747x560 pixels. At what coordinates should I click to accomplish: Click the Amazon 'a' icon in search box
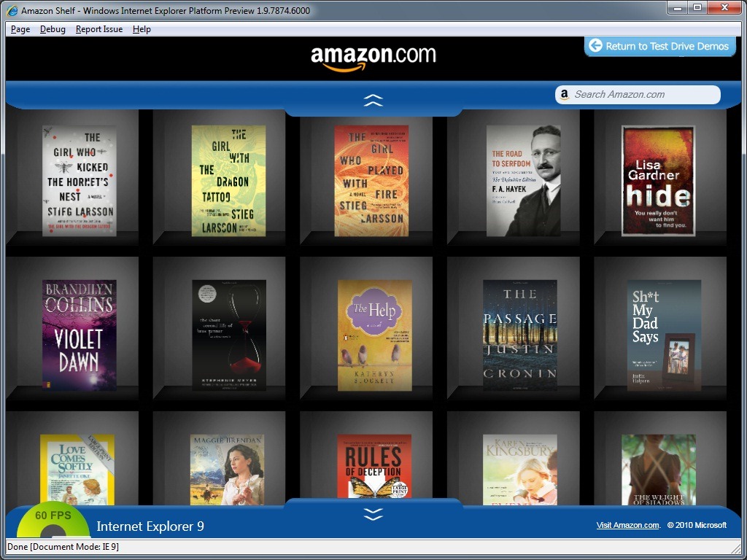pyautogui.click(x=565, y=94)
